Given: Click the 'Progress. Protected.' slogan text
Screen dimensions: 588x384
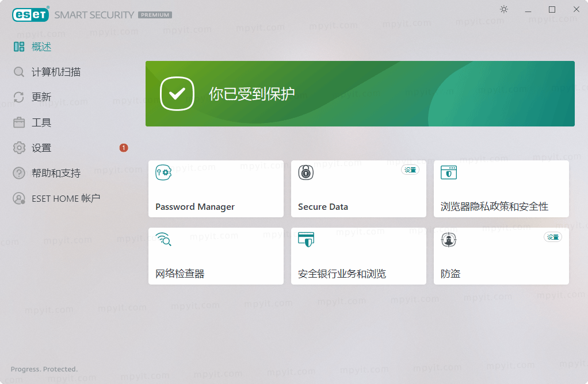Looking at the screenshot, I should tap(44, 369).
